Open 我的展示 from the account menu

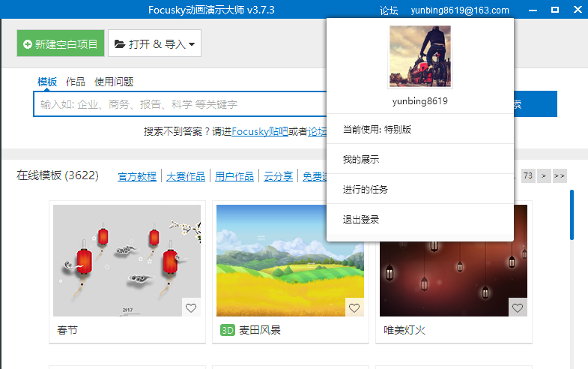point(420,159)
